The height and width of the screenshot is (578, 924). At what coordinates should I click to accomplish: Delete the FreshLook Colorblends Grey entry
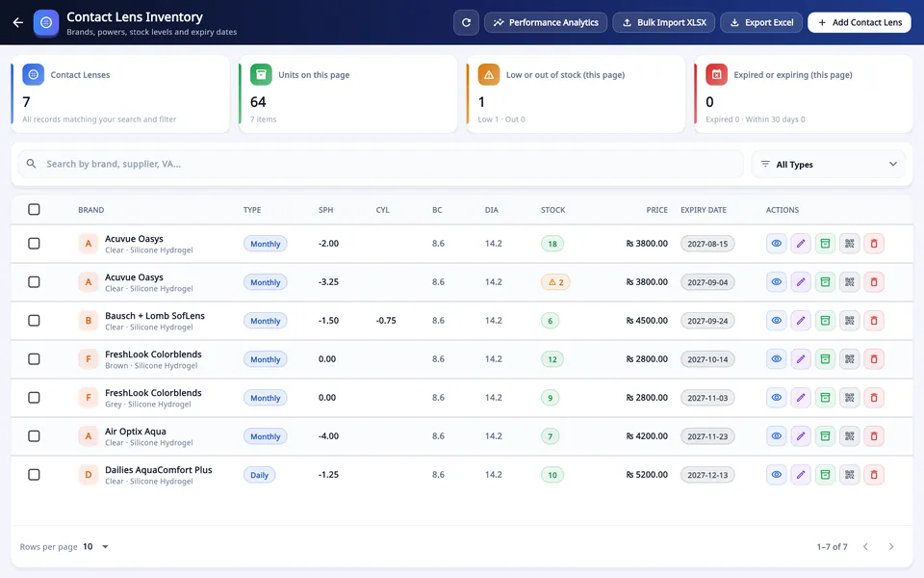tap(874, 398)
